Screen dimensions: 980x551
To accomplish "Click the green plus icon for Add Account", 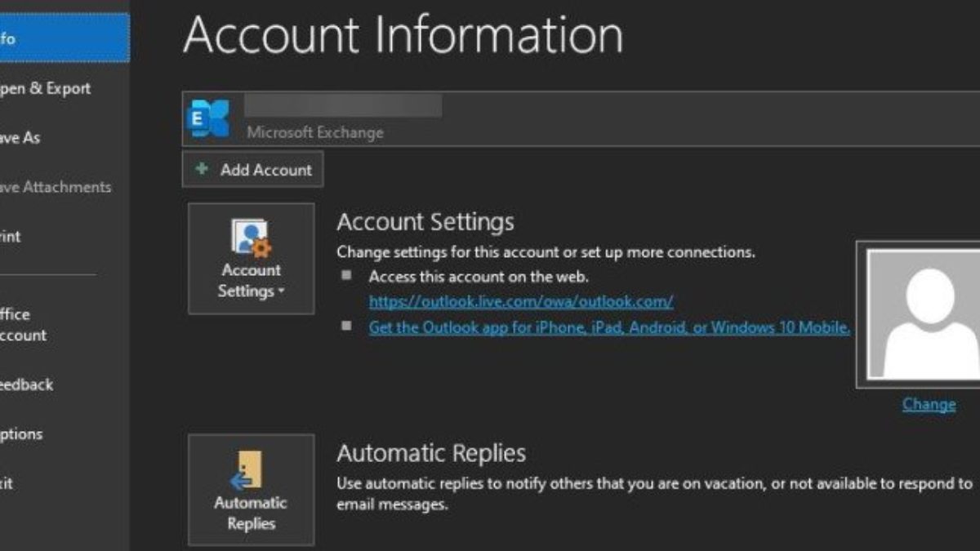I will click(x=202, y=170).
